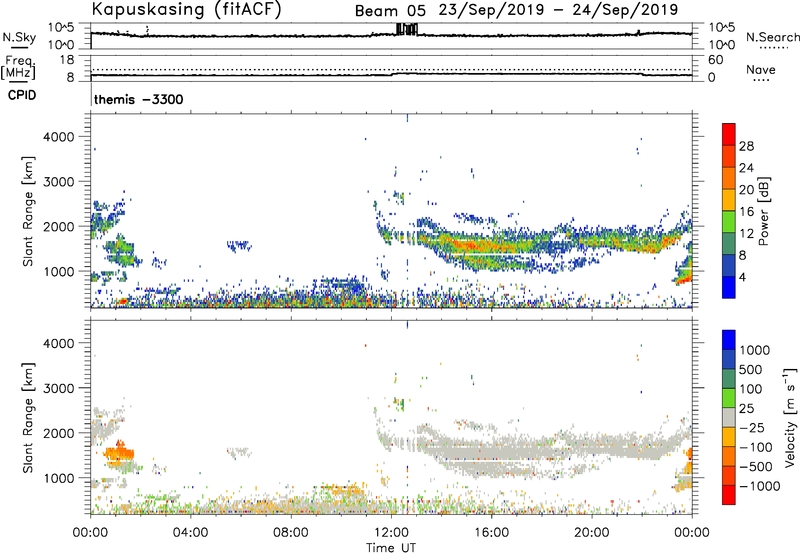Click Slant Range [km] label of velocity panel
800x554 pixels.
(28, 418)
